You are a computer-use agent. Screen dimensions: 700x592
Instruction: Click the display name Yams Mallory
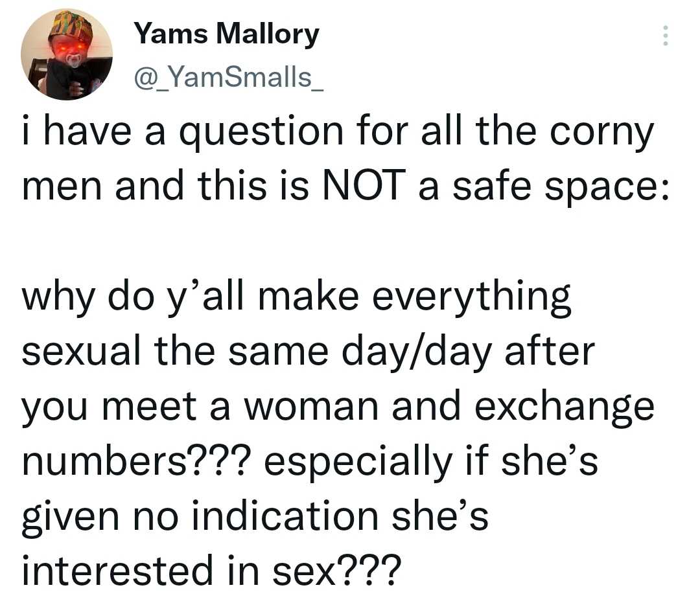click(227, 34)
